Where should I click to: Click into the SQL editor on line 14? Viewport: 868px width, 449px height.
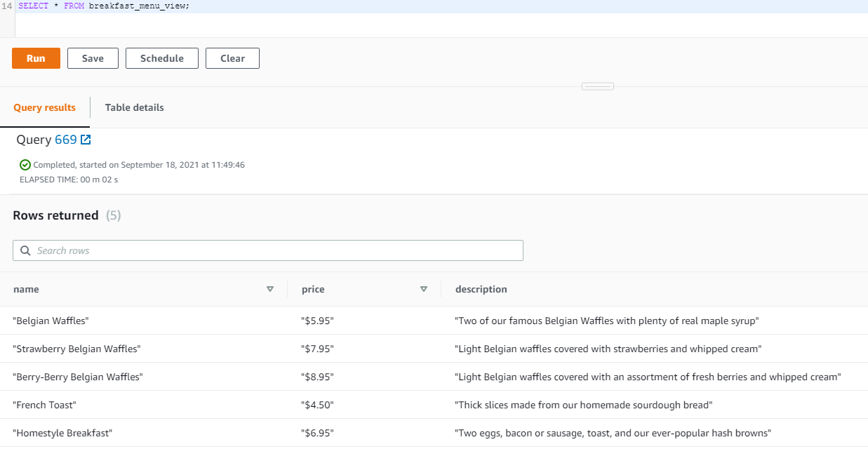[x=140, y=6]
